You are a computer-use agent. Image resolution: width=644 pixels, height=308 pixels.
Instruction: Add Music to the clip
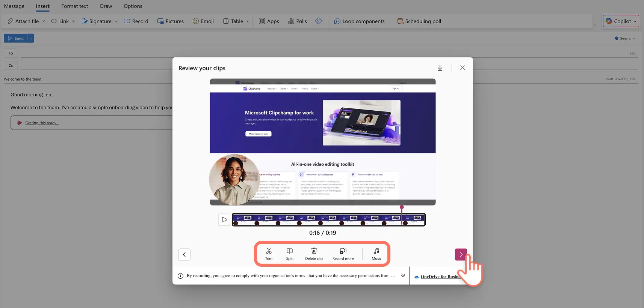376,254
